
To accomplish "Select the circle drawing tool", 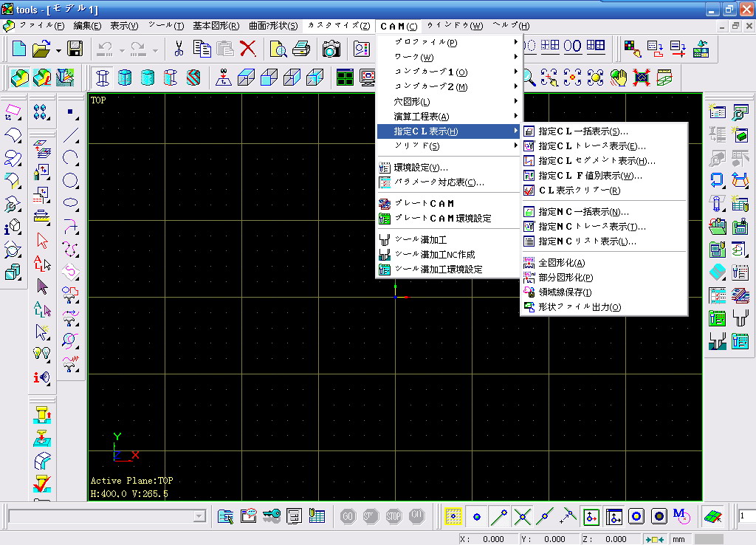I will tap(71, 180).
